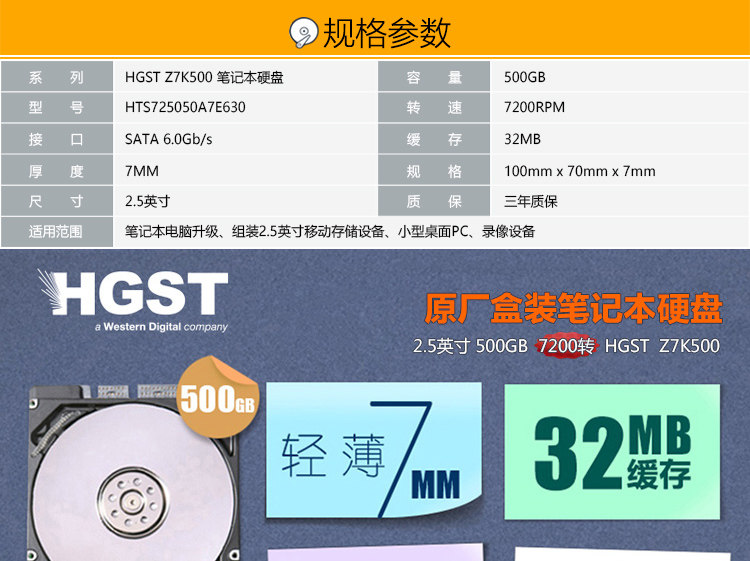Click the 轻薄 7MM sticky note
750x561 pixels.
tap(374, 451)
